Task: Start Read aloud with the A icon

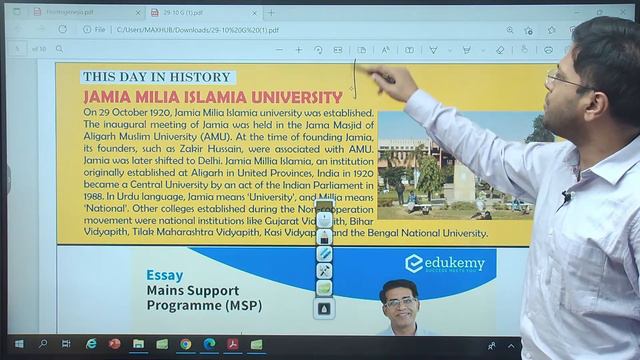Action: coord(385,50)
